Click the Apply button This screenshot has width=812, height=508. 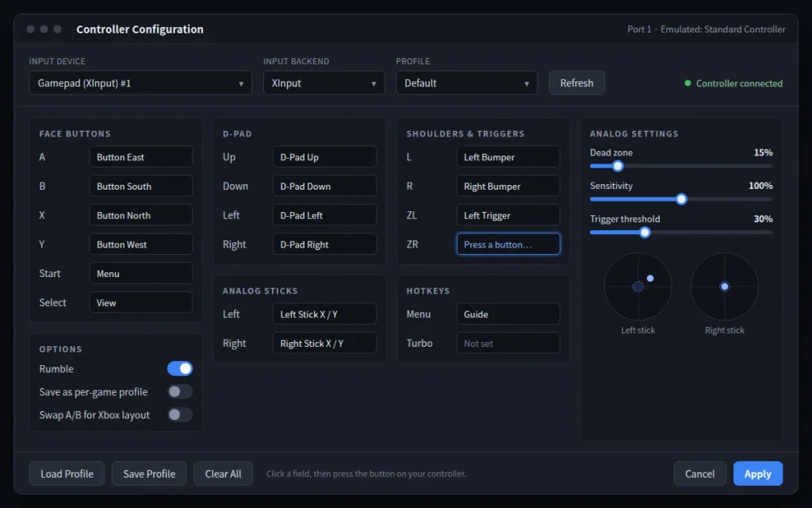[757, 474]
